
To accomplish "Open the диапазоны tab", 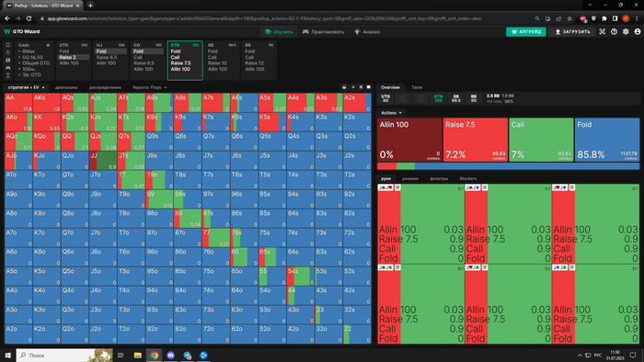I will coord(66,87).
